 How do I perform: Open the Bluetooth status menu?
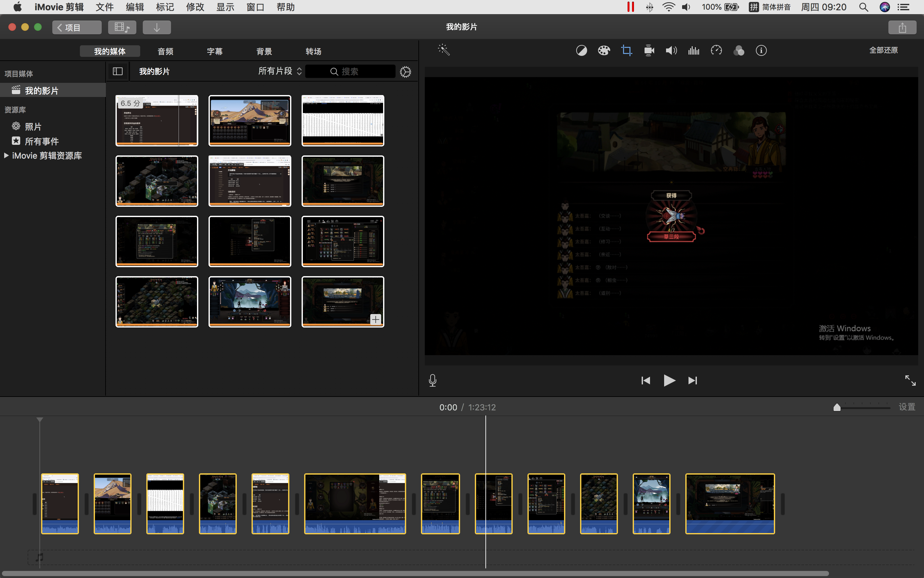pos(649,7)
